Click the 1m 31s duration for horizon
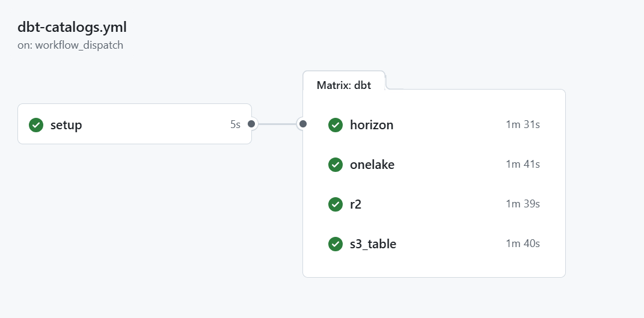This screenshot has width=644, height=318. pos(523,124)
